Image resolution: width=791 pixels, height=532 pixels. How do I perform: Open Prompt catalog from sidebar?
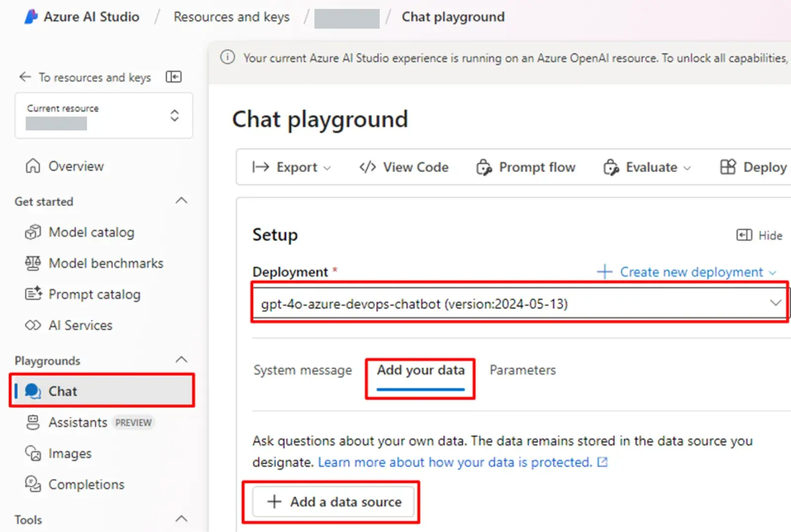click(94, 294)
